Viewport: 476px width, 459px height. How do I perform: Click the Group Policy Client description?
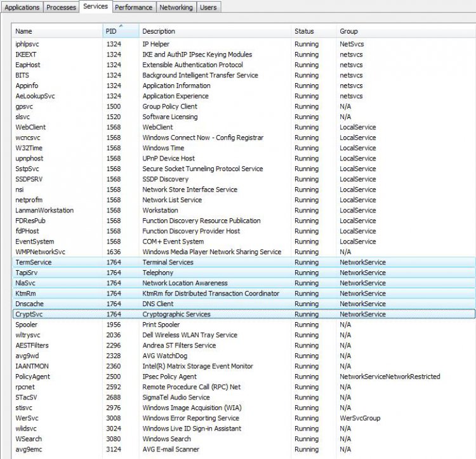tap(169, 107)
